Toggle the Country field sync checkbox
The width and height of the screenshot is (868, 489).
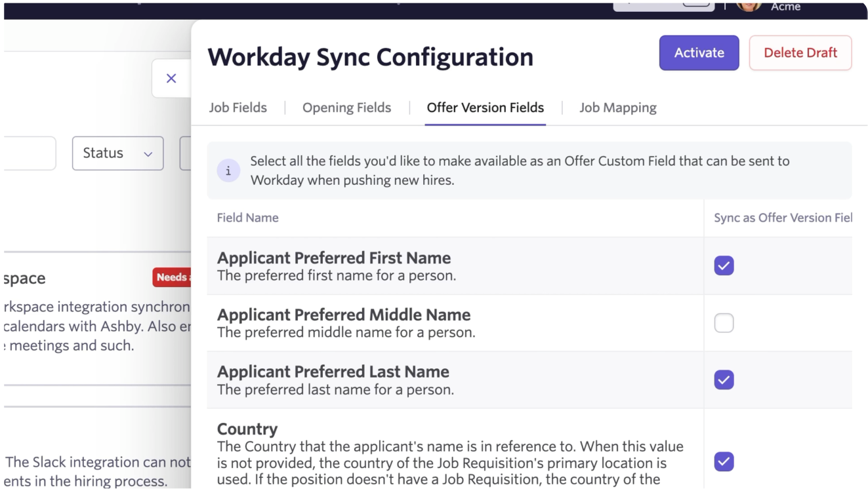click(724, 461)
